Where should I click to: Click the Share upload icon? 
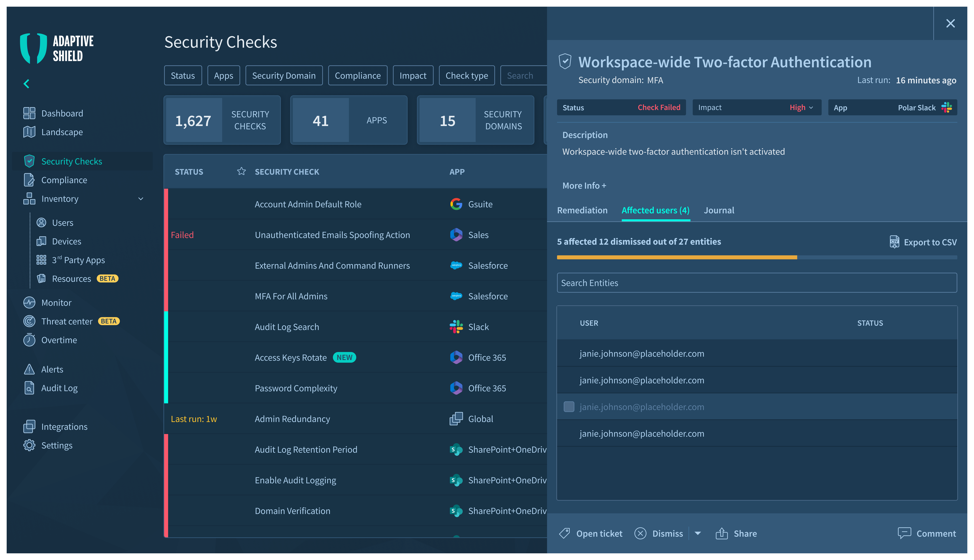(x=722, y=533)
